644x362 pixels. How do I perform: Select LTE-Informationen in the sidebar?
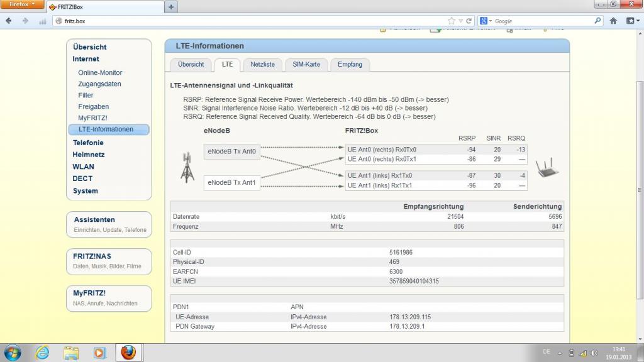pos(109,129)
